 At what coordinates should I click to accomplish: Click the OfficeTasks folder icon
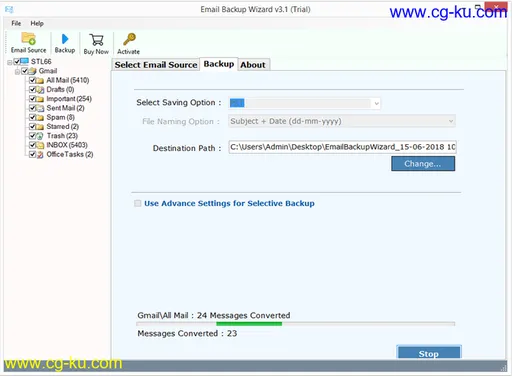point(40,154)
